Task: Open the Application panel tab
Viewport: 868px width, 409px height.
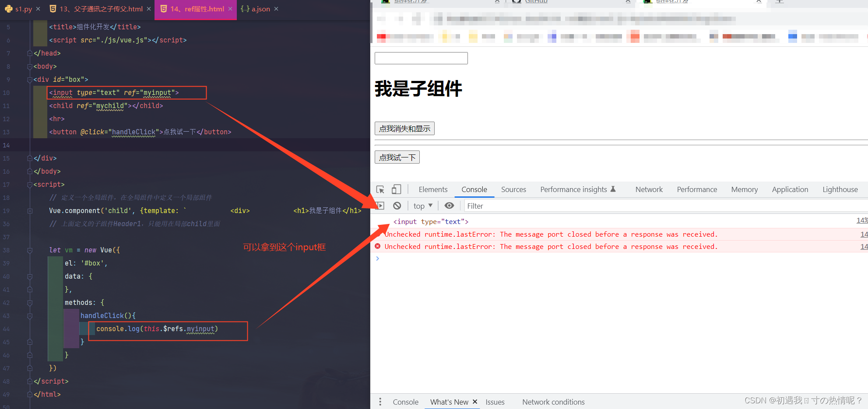Action: pos(790,189)
